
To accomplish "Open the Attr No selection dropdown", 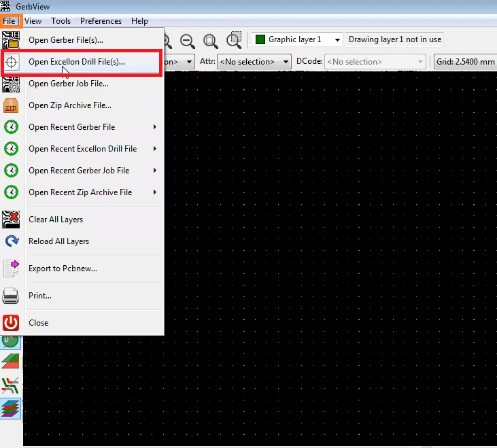I will 254,62.
